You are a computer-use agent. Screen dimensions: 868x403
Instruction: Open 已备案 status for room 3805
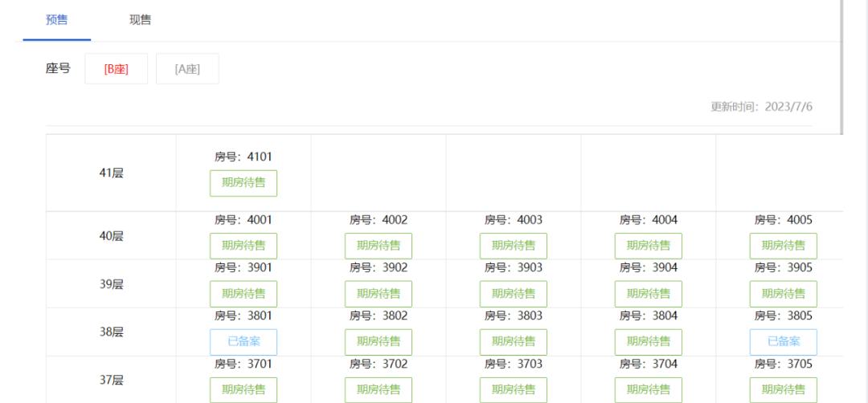click(x=784, y=342)
